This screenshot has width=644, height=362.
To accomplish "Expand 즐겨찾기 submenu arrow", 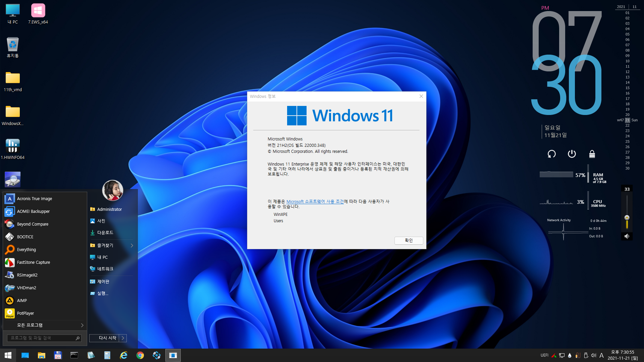I will pyautogui.click(x=132, y=246).
